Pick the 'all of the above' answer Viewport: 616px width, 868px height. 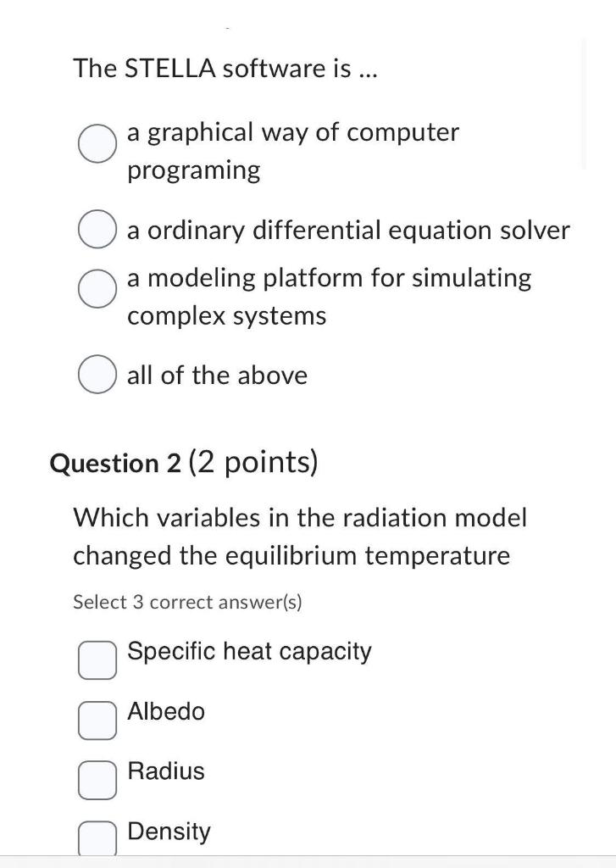click(97, 374)
